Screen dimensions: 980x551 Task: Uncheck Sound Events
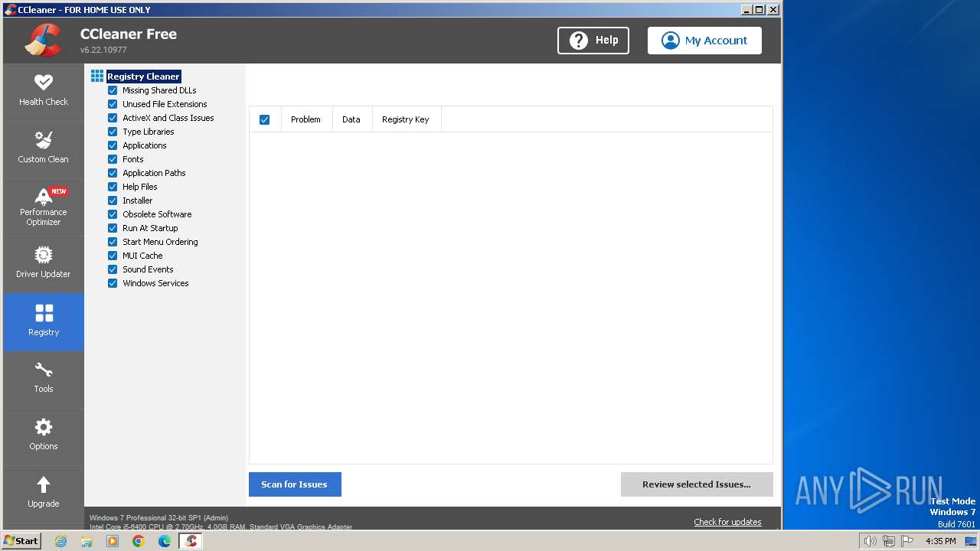(x=113, y=269)
